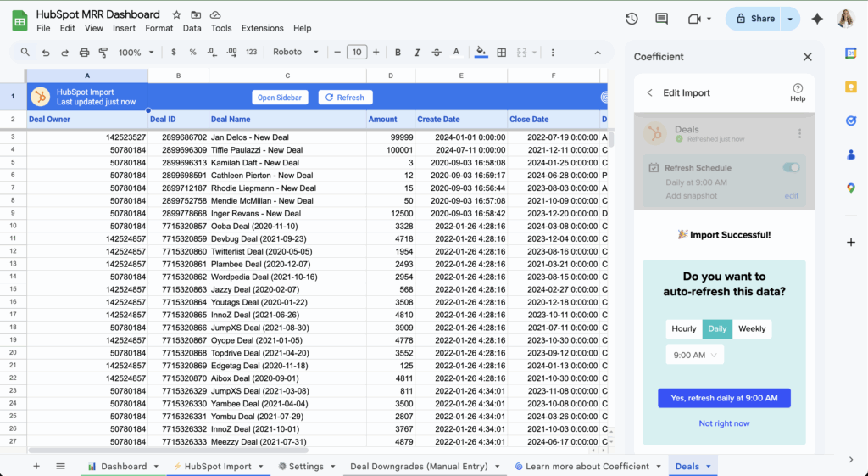Toggle bold formatting
This screenshot has width=868, height=476.
tap(398, 52)
